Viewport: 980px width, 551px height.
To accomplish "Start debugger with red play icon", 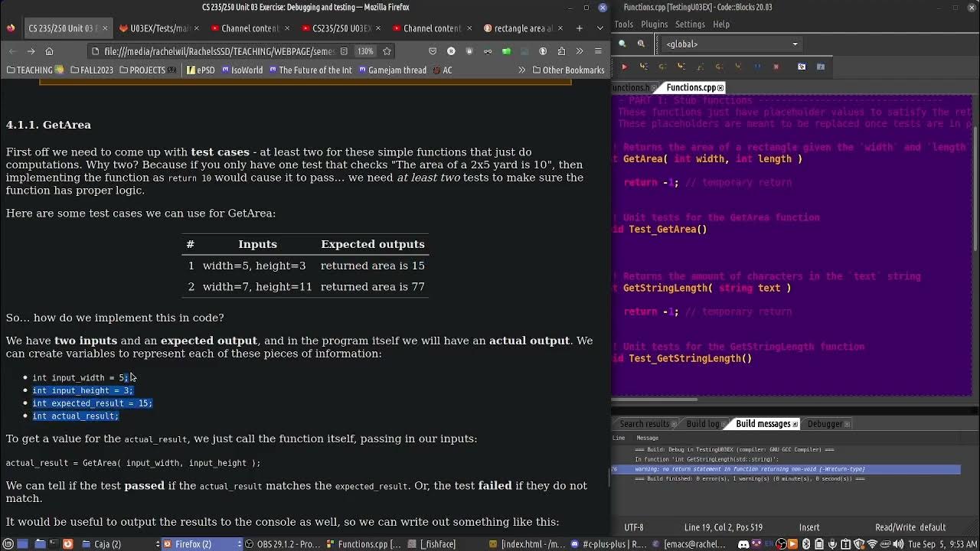I will click(624, 67).
